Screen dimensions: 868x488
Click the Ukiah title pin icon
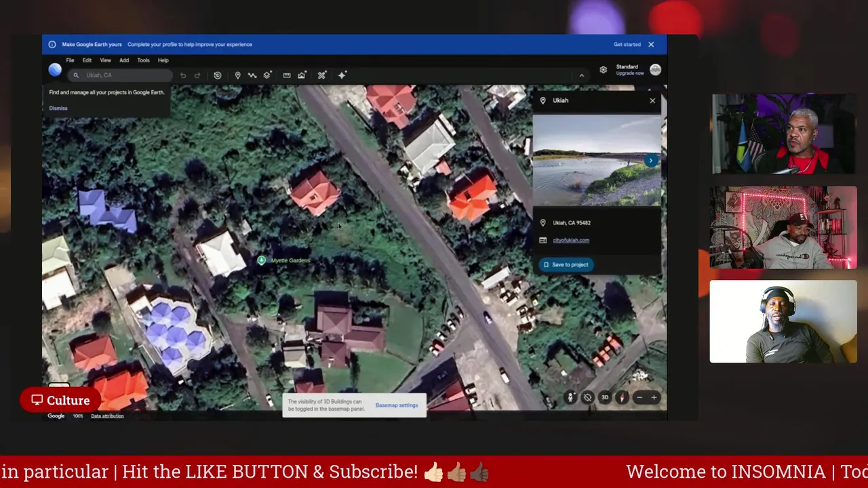[542, 100]
